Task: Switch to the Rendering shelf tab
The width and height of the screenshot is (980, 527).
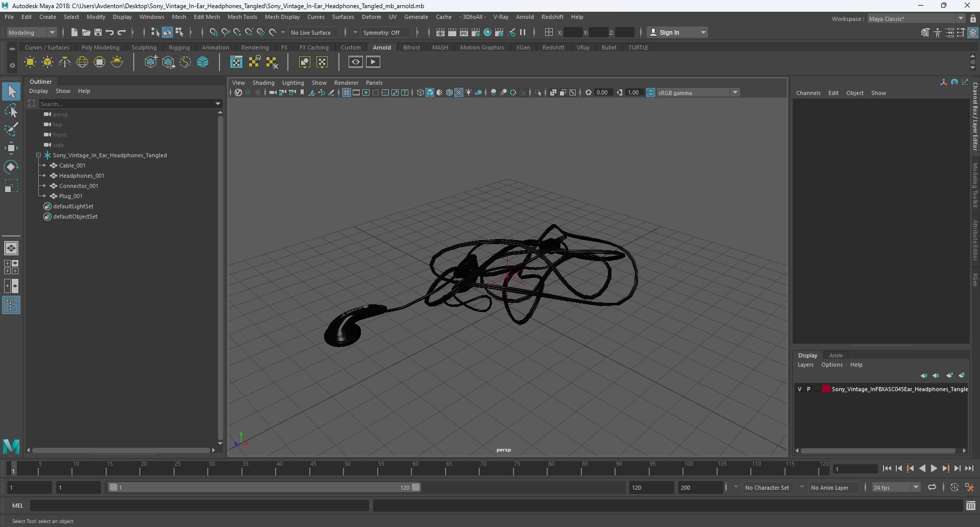Action: point(255,47)
